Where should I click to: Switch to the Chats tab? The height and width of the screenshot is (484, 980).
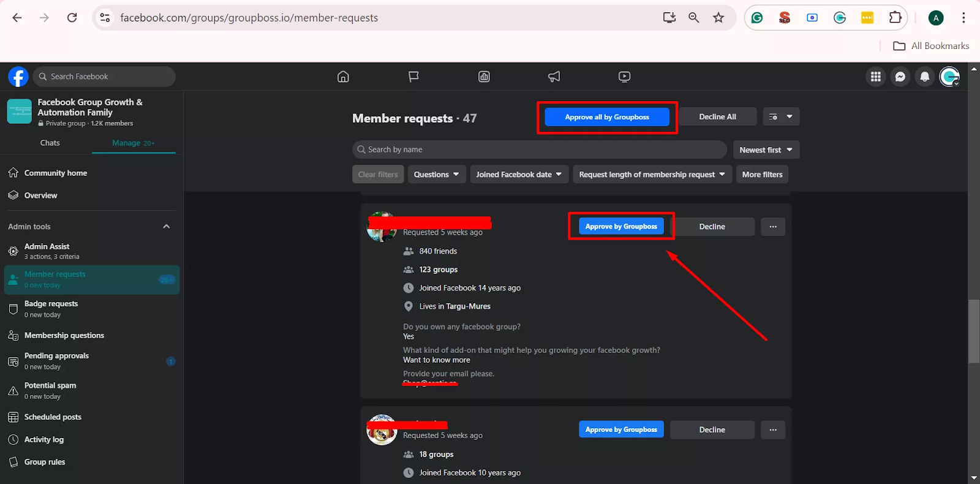(50, 143)
